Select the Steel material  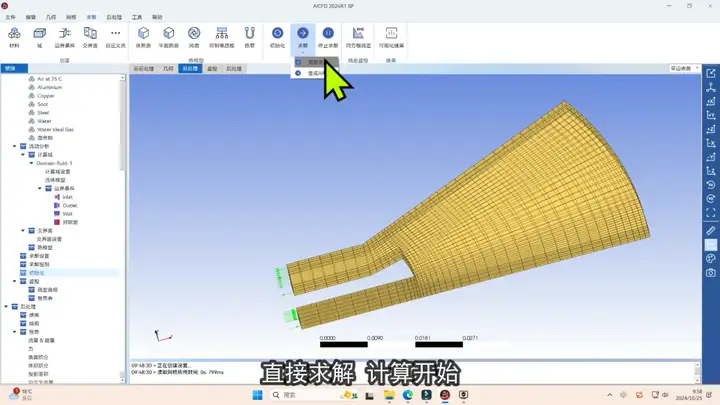(x=43, y=112)
